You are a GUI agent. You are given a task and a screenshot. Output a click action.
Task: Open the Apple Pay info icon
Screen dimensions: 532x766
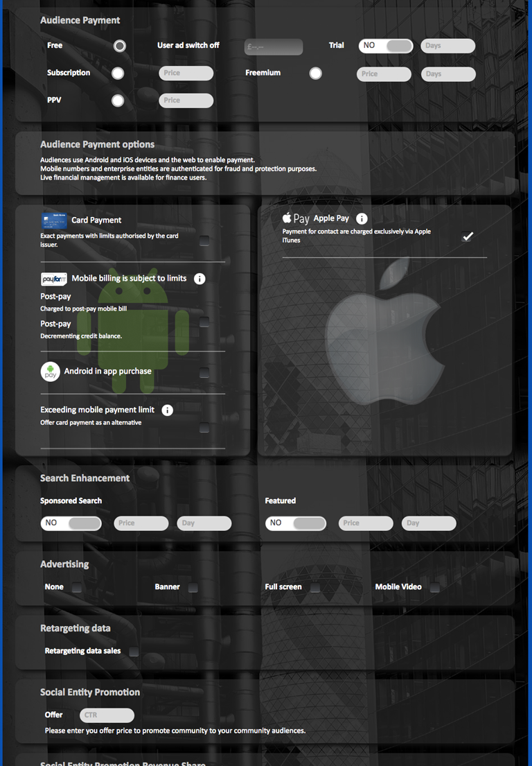(362, 218)
